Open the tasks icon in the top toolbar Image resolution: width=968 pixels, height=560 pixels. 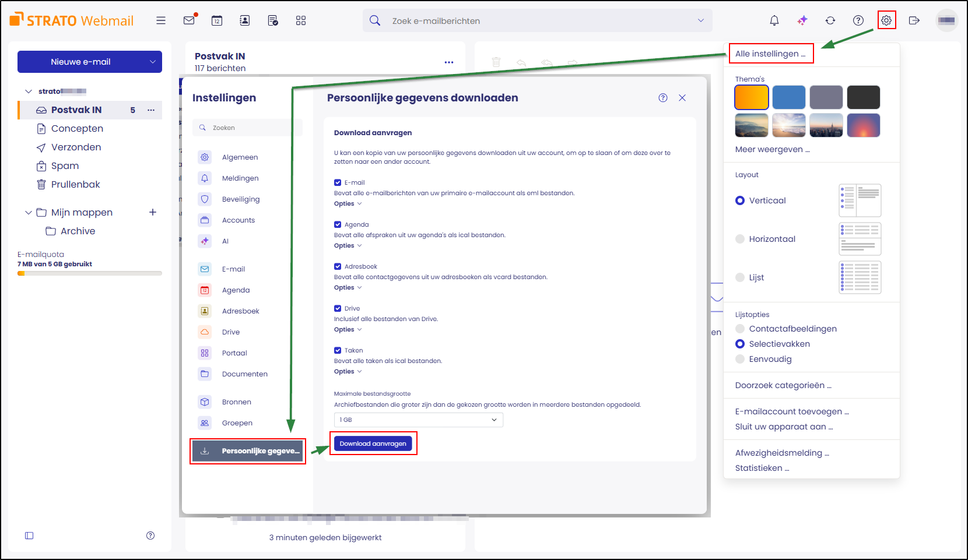click(272, 20)
